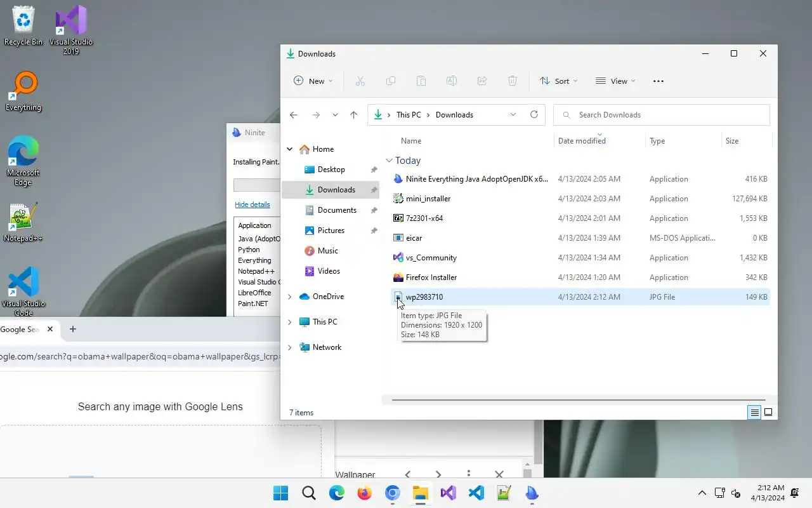
Task: Open Notepad++ desktop shortcut
Action: tap(23, 222)
